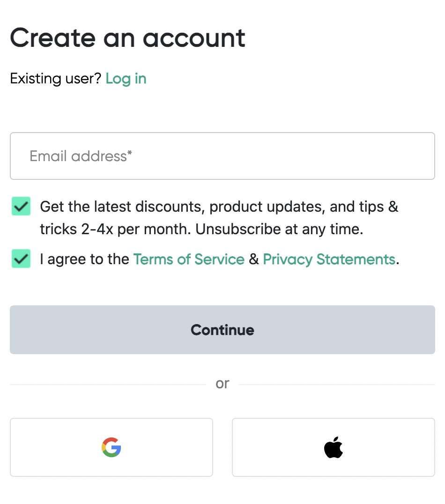The image size is (445, 504).
Task: Choose Apple as the sign-up method
Action: [333, 447]
